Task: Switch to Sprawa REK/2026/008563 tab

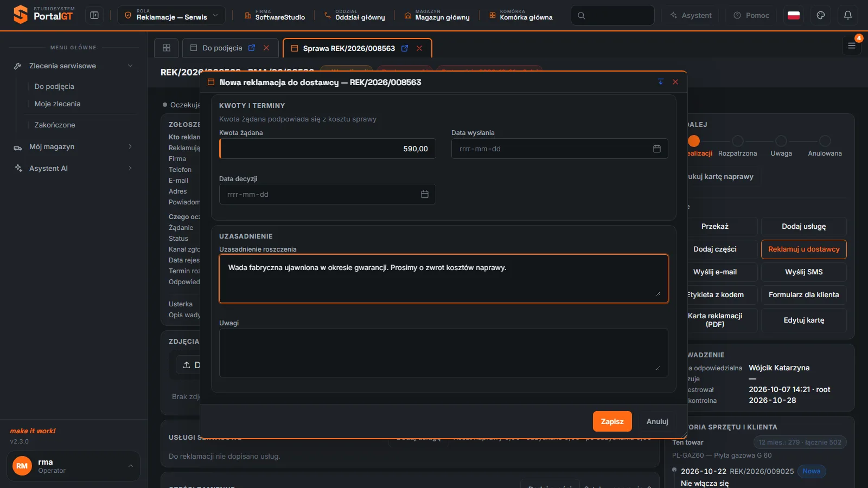Action: point(349,48)
